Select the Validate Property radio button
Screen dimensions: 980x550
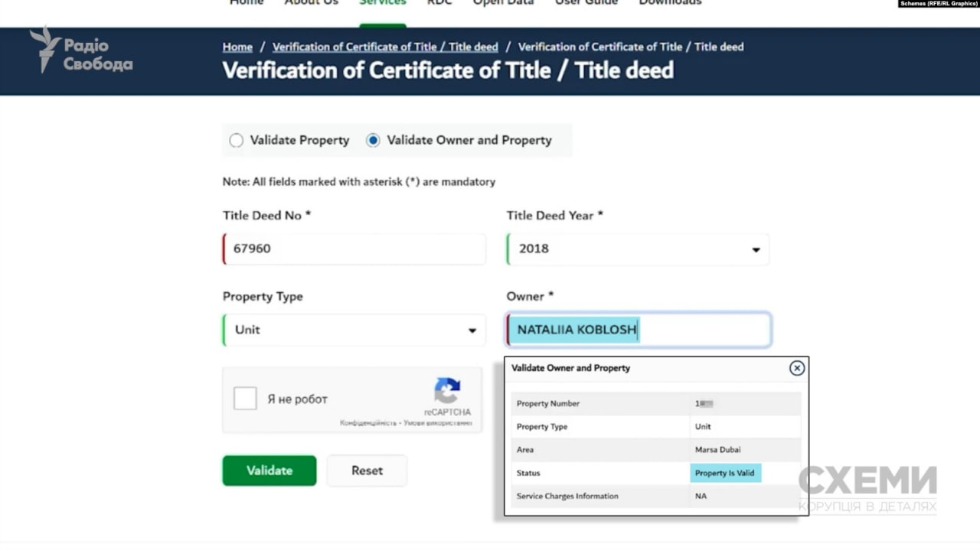point(237,141)
